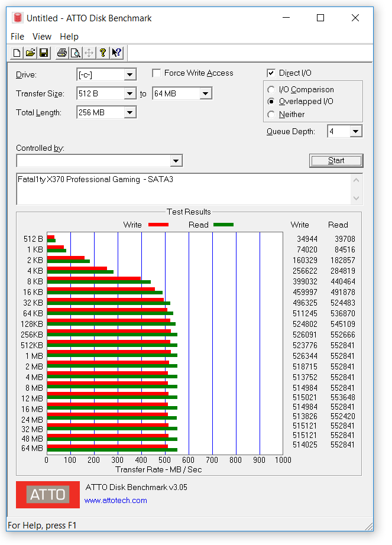
Task: Click read value 536870
Action: tap(343, 313)
